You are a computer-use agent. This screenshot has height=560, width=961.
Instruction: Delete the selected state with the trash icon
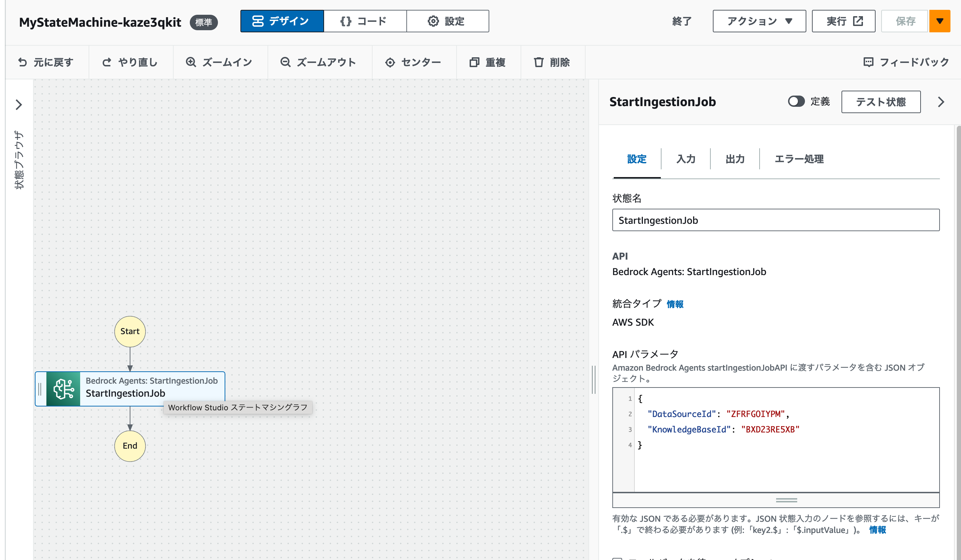pyautogui.click(x=538, y=62)
